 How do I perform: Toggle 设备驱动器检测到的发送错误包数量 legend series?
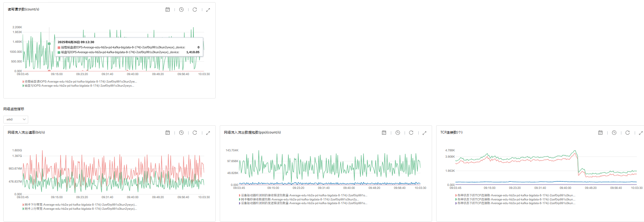point(303,203)
